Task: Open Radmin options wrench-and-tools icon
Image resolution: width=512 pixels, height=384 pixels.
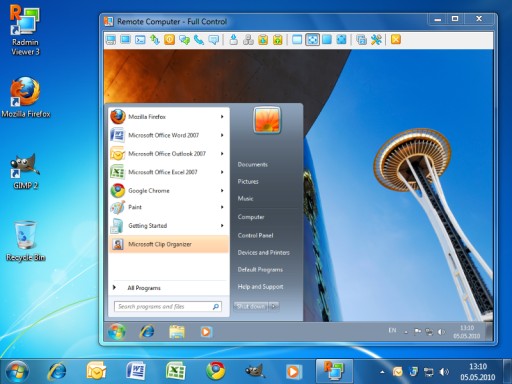Action: point(376,40)
